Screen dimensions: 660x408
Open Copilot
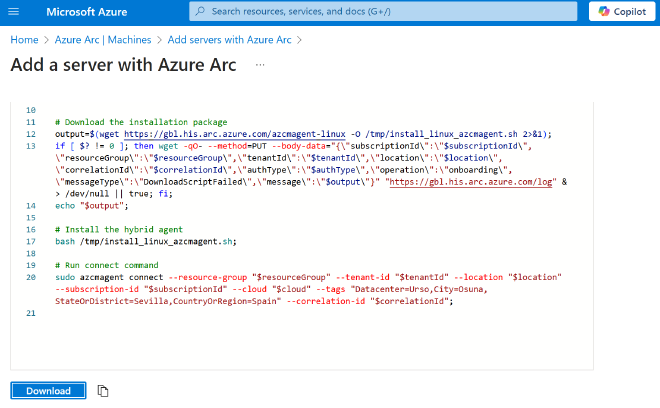(622, 11)
